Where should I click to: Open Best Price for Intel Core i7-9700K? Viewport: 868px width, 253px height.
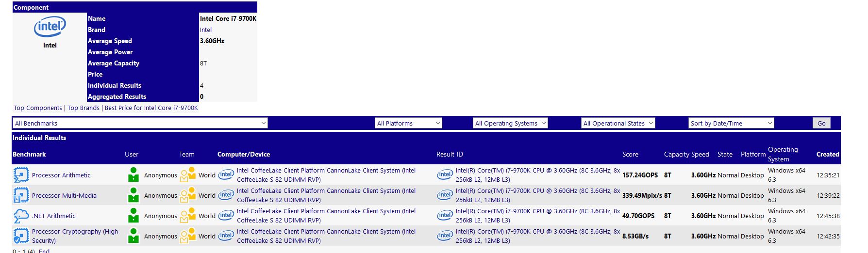(x=151, y=108)
